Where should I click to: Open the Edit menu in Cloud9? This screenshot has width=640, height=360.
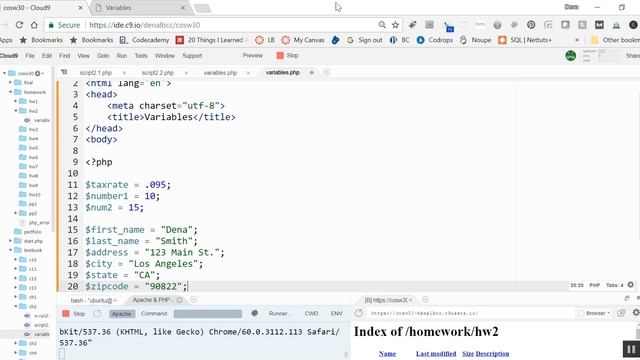pyautogui.click(x=47, y=56)
